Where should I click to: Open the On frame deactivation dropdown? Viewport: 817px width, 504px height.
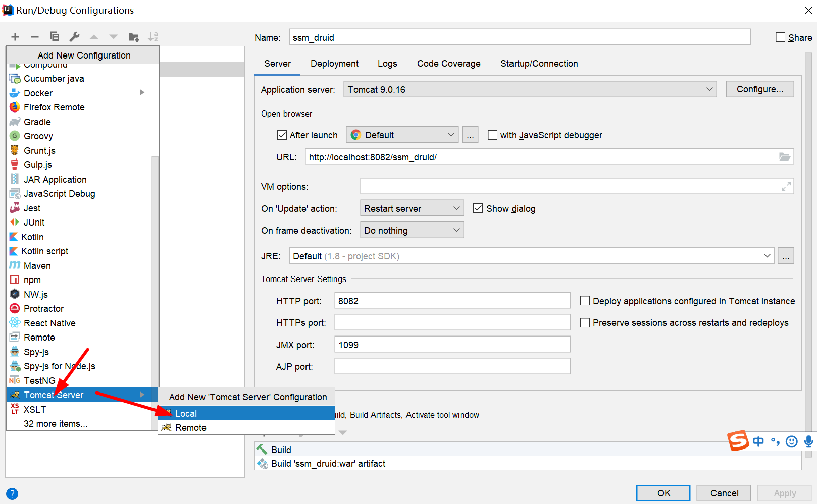point(412,230)
